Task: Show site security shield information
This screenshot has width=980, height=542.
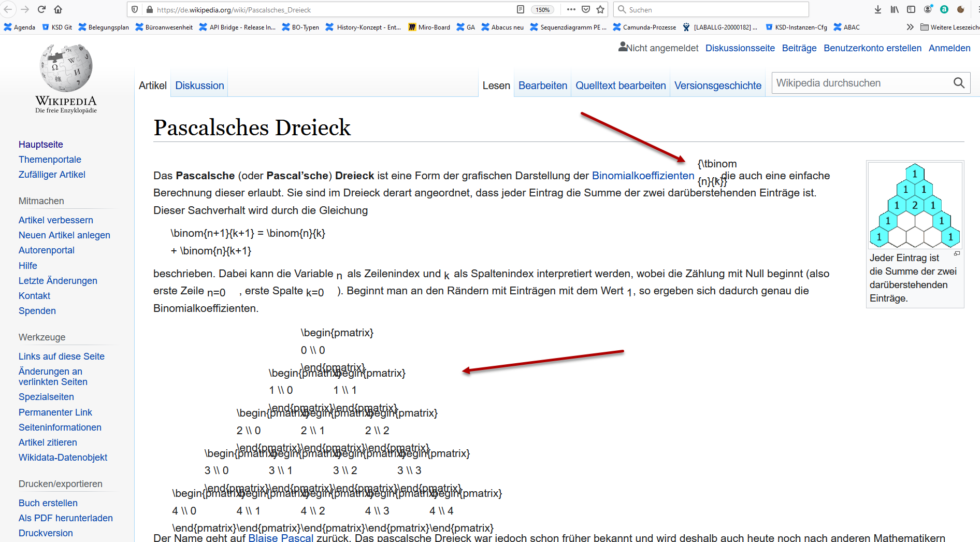Action: pos(135,9)
